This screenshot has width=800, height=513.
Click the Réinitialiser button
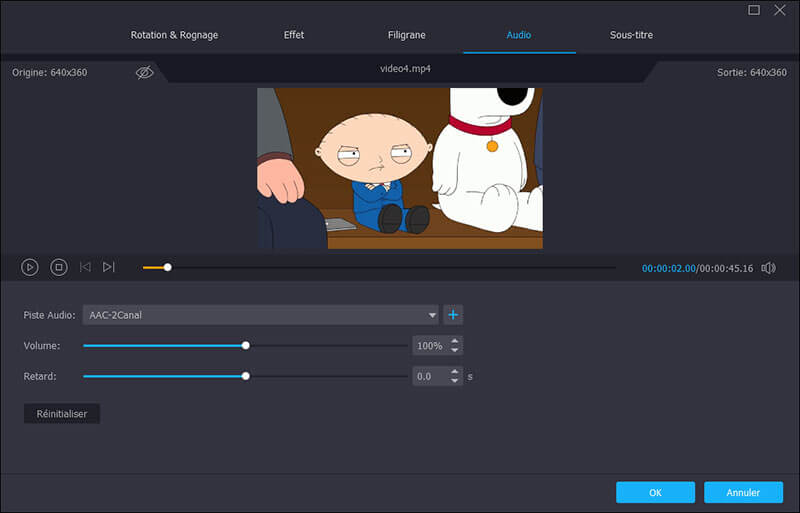62,413
